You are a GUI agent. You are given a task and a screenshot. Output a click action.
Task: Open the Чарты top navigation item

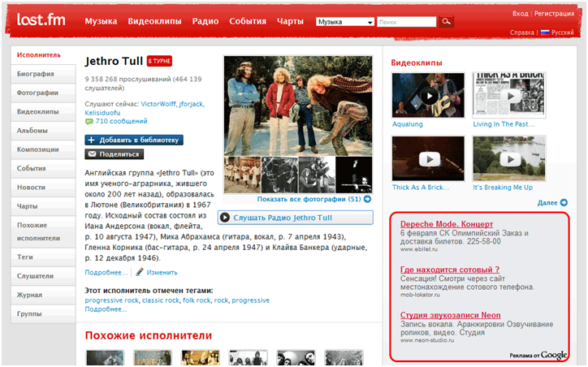coord(290,21)
